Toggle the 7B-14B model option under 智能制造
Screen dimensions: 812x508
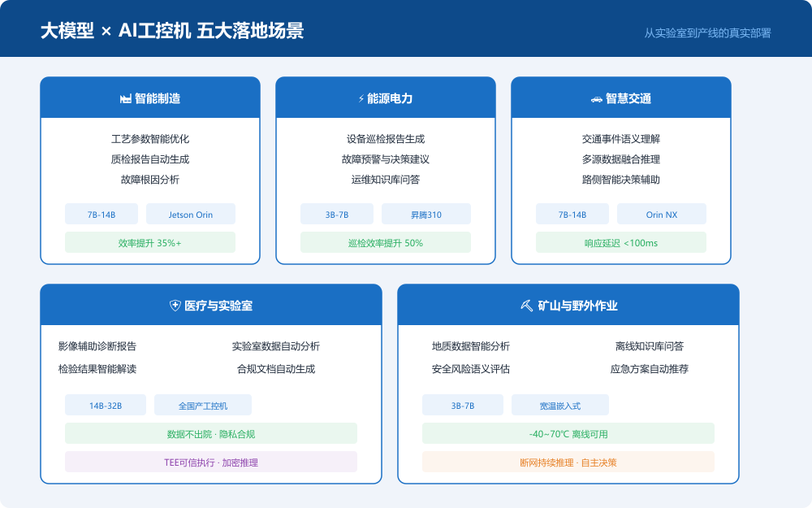101,214
